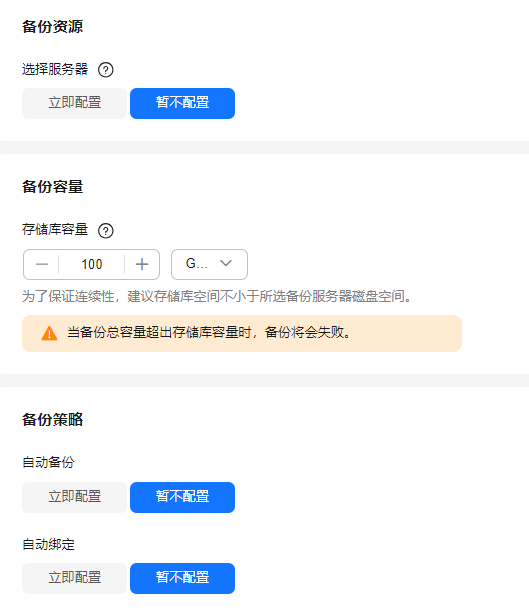The image size is (529, 612).
Task: Click the warning banner about 备份将会失败
Action: coord(242,333)
